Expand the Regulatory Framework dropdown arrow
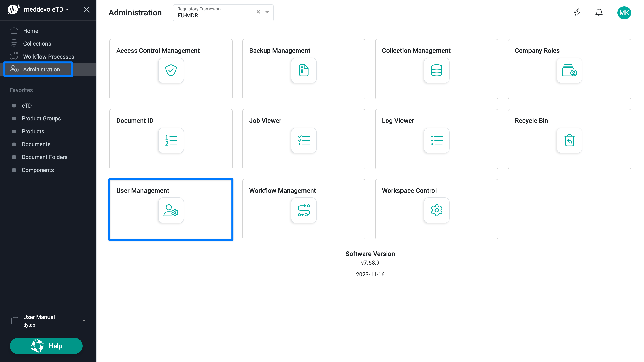This screenshot has width=644, height=362. (x=267, y=12)
